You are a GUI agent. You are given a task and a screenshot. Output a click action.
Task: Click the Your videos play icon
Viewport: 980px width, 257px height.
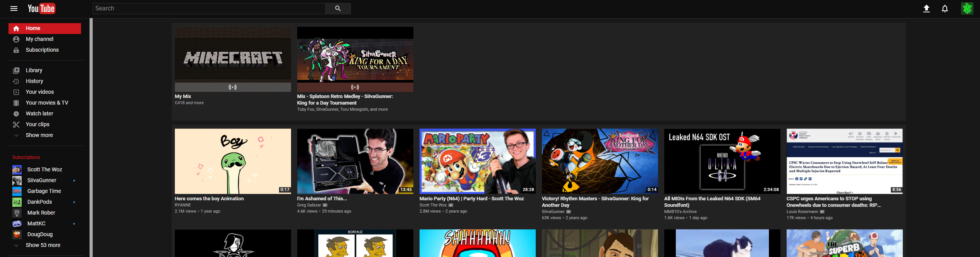tap(16, 92)
